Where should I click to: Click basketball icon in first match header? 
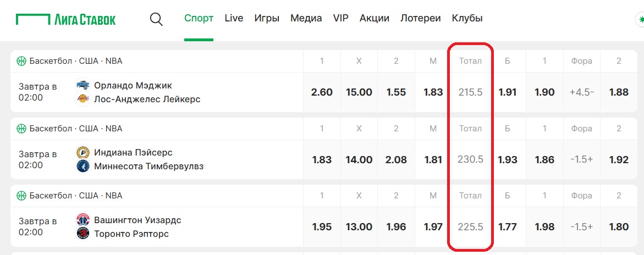pos(21,61)
